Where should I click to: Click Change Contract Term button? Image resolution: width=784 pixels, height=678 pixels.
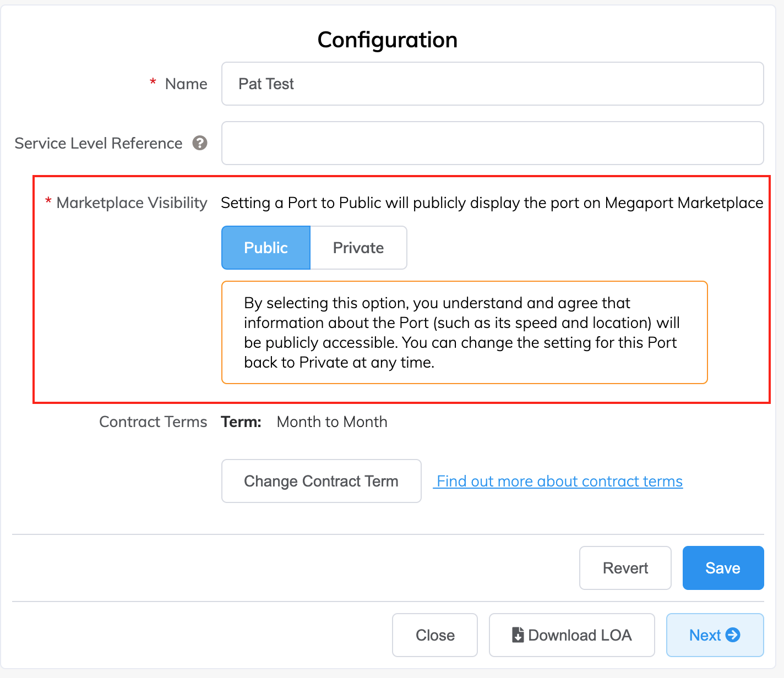[321, 481]
